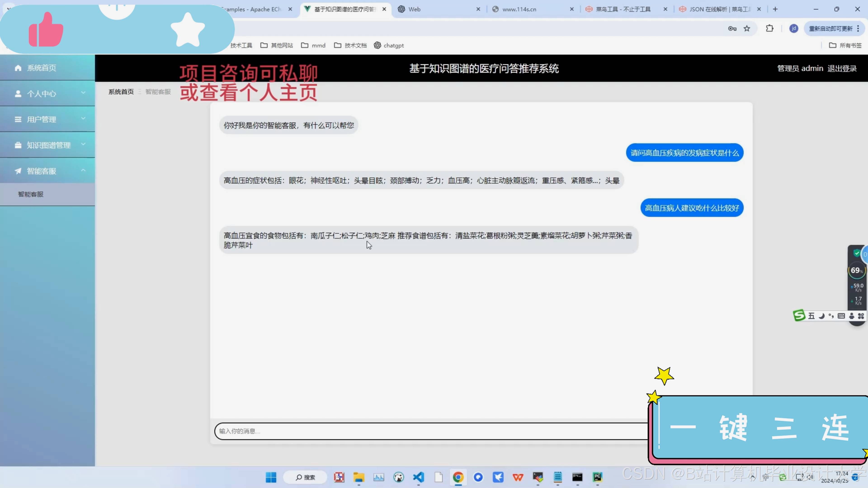Open the notepad app in taskbar
868x488 pixels.
558,477
